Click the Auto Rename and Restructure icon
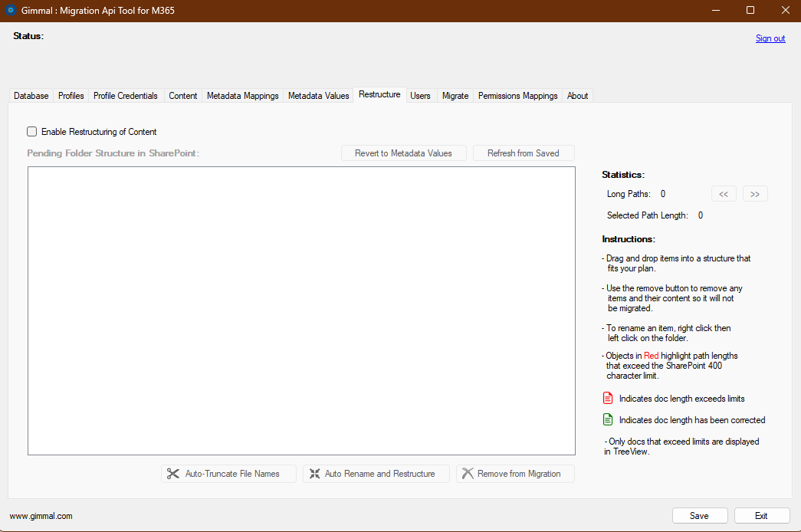 pyautogui.click(x=315, y=473)
